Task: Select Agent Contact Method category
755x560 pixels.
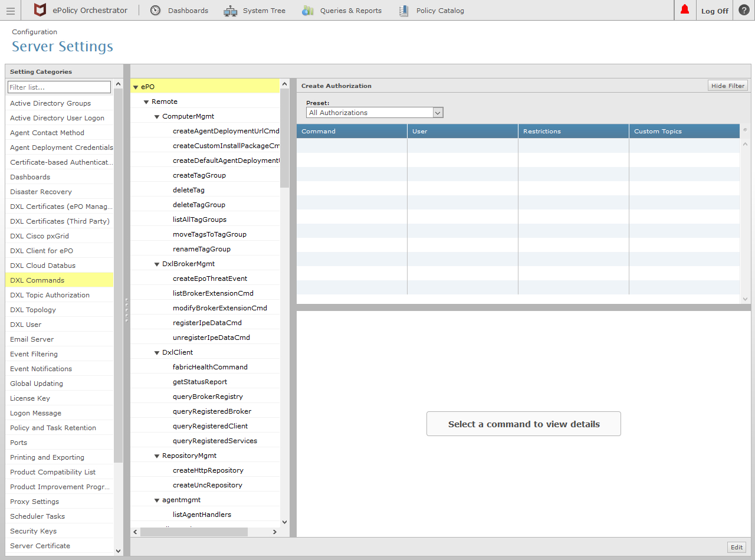Action: pyautogui.click(x=60, y=132)
